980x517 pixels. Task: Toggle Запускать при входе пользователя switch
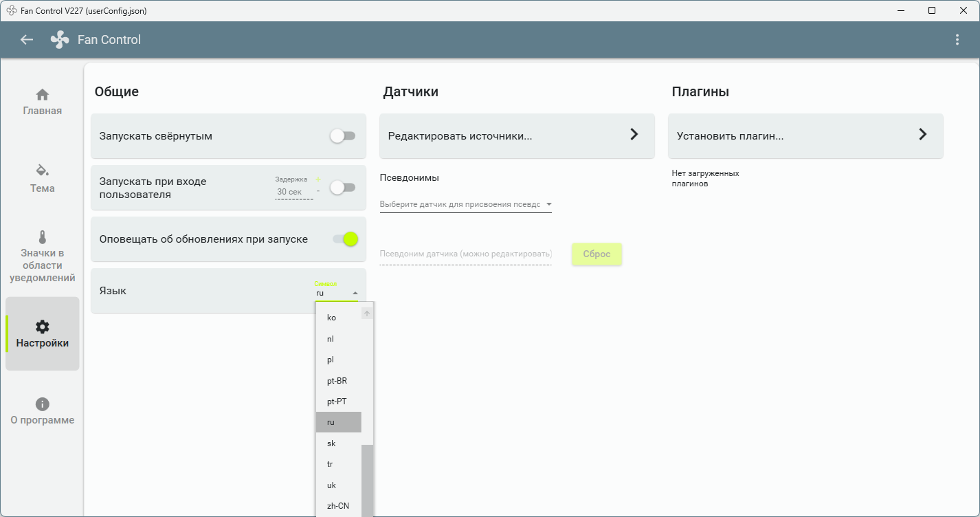point(342,187)
